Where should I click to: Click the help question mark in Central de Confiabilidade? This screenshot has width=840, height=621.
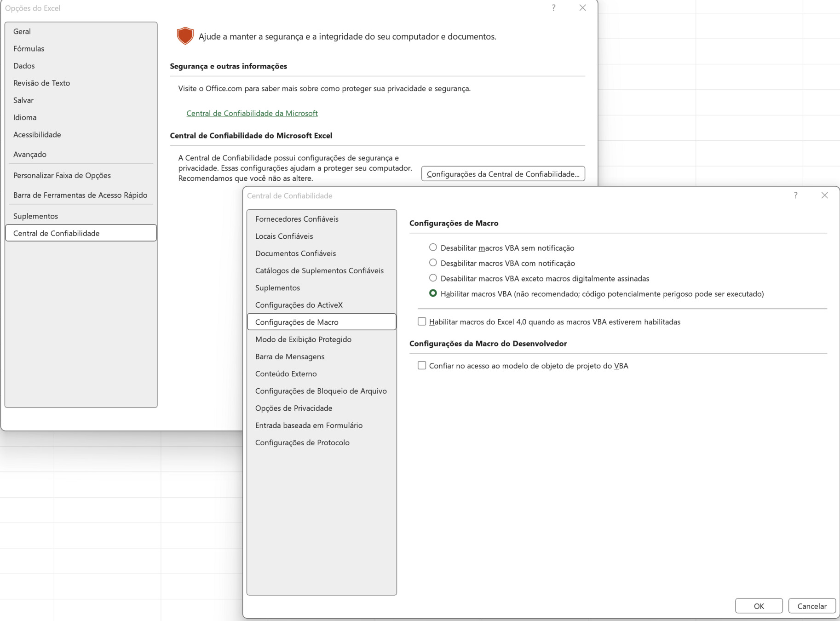click(795, 195)
